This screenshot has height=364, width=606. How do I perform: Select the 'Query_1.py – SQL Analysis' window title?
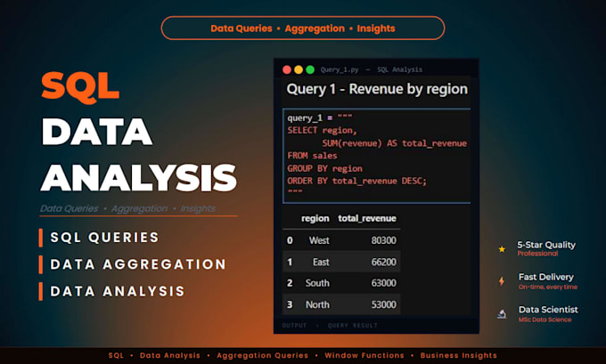coord(371,69)
